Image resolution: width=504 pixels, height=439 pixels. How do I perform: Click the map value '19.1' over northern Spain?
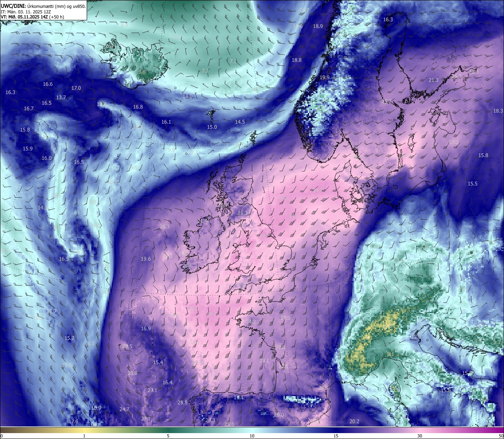point(239,398)
